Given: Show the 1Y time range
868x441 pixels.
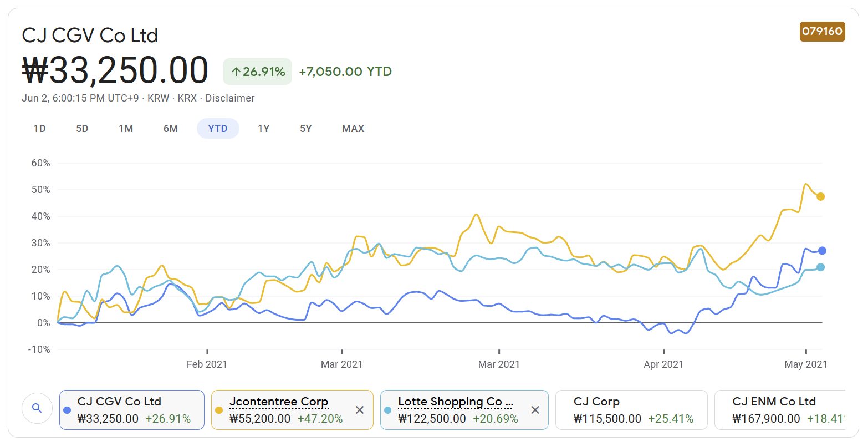Looking at the screenshot, I should tap(263, 129).
